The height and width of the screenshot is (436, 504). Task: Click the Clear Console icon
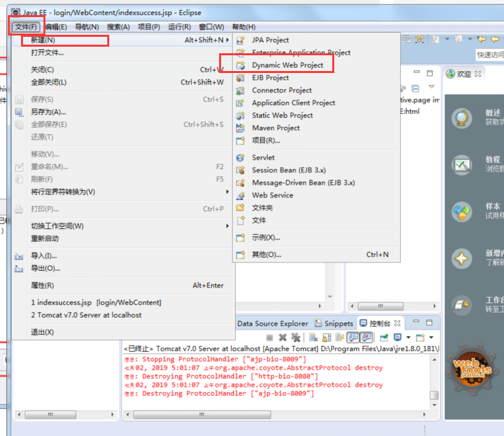point(313,337)
